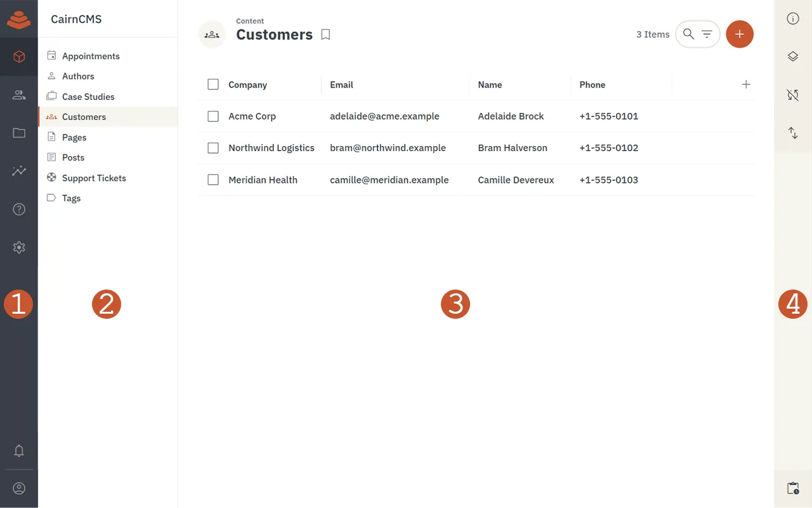812x508 pixels.
Task: Click the camille@meridian.example email cell
Action: [x=389, y=180]
